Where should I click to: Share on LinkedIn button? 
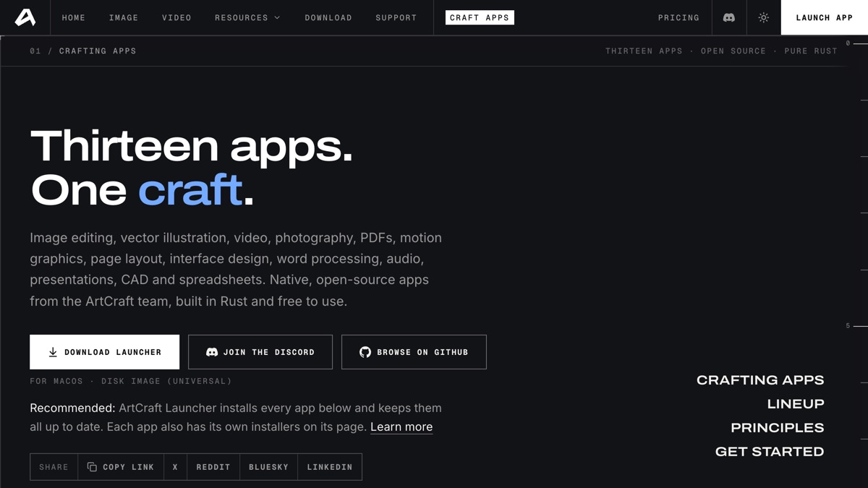tap(330, 467)
